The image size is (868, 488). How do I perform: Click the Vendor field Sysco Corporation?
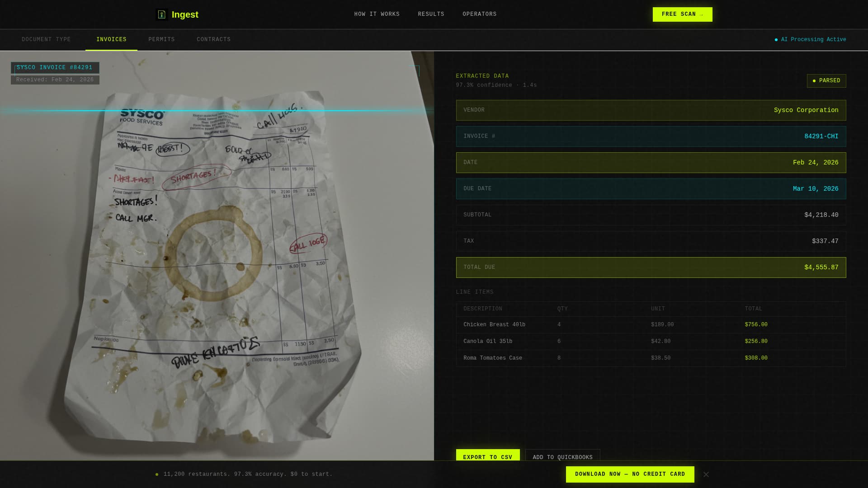click(x=651, y=110)
